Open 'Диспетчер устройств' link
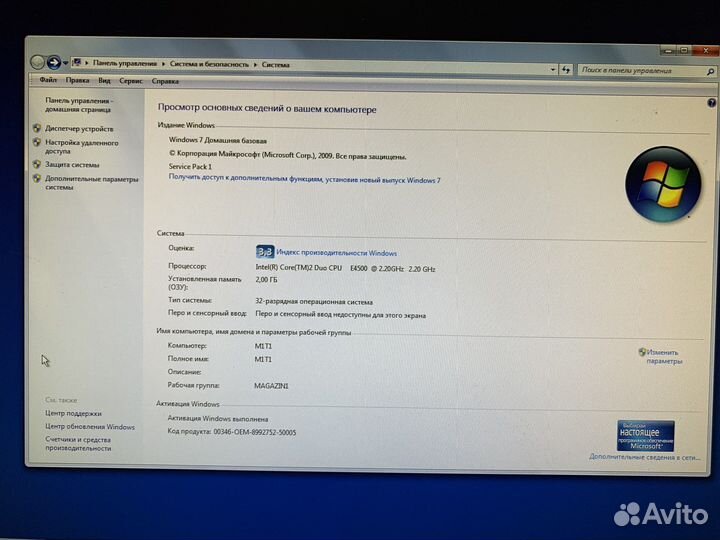Image resolution: width=720 pixels, height=540 pixels. (79, 129)
